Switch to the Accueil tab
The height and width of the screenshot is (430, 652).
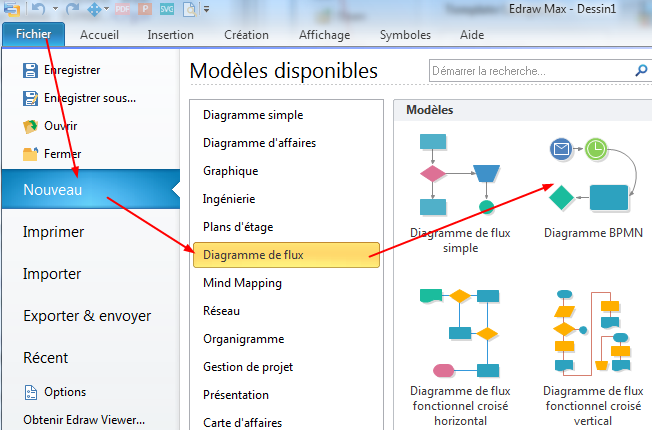[99, 35]
